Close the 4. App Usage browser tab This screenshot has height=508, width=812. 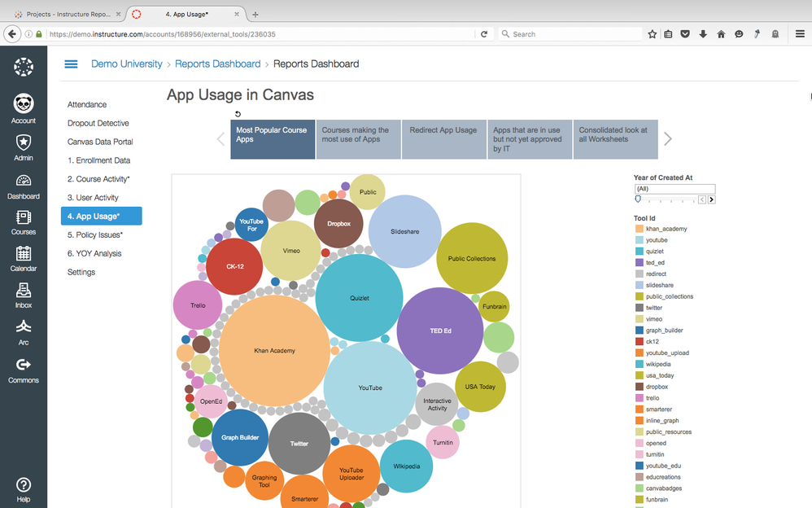click(237, 15)
